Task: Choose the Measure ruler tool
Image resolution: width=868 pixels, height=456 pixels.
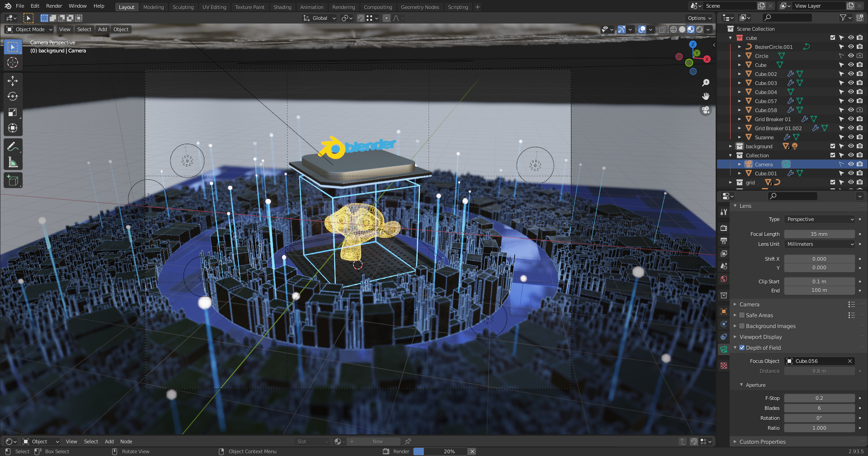Action: [13, 162]
